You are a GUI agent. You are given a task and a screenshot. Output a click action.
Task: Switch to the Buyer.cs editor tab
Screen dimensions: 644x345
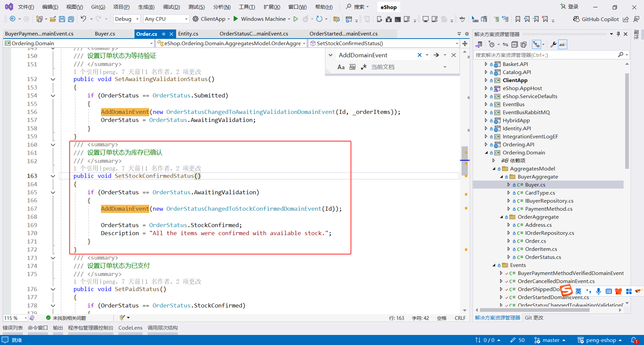pos(105,34)
